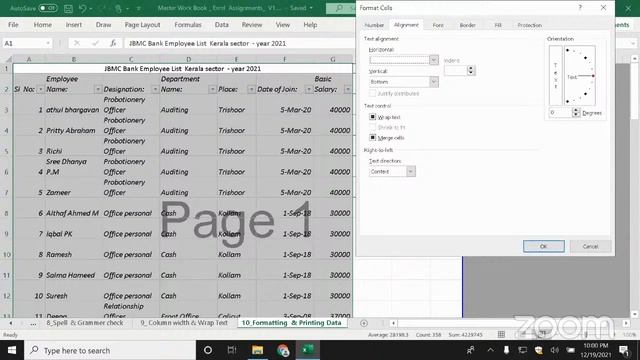
Task: Open the Formulas ribbon tab
Action: click(188, 25)
